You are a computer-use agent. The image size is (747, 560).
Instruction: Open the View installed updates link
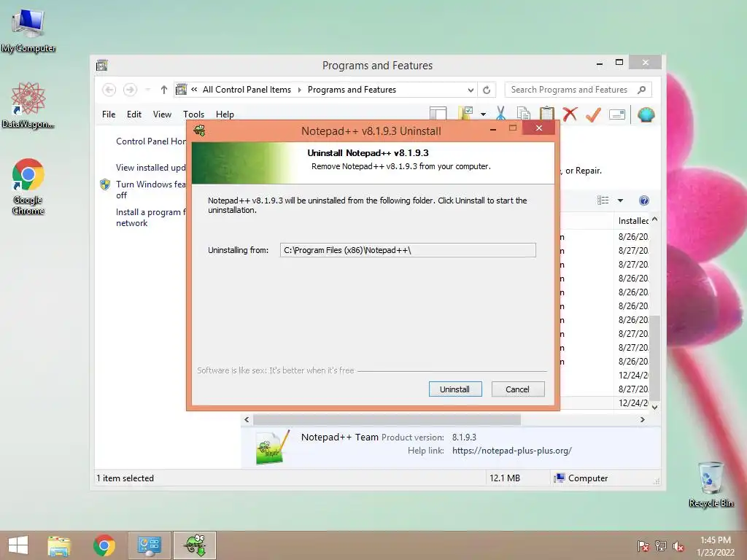151,168
